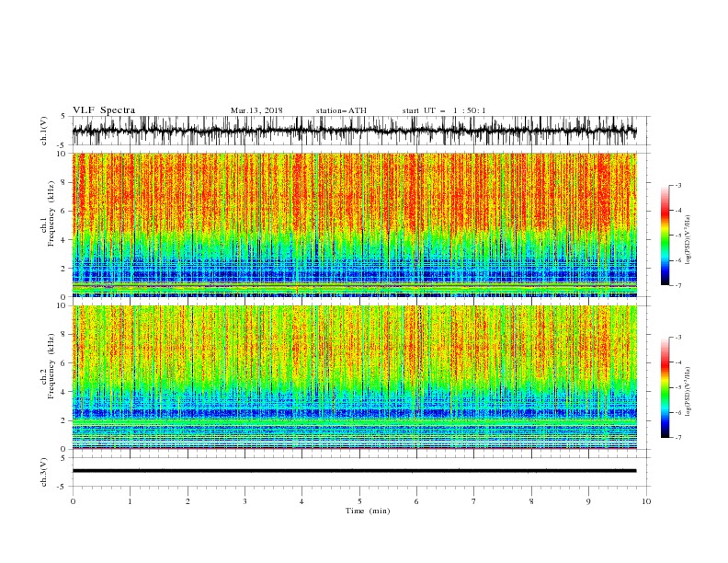The height and width of the screenshot is (563, 728).
Task: Click the "-3" label on ch.1 colorbar
Action: click(x=677, y=185)
